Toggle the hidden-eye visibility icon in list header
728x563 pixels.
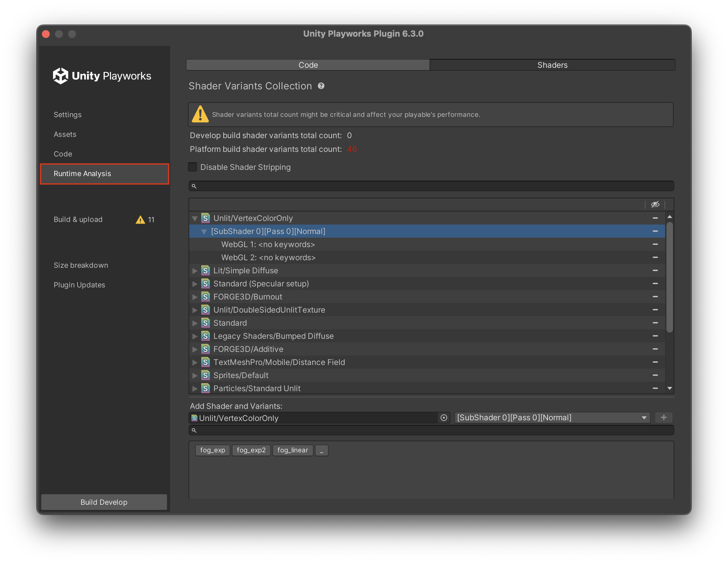655,204
